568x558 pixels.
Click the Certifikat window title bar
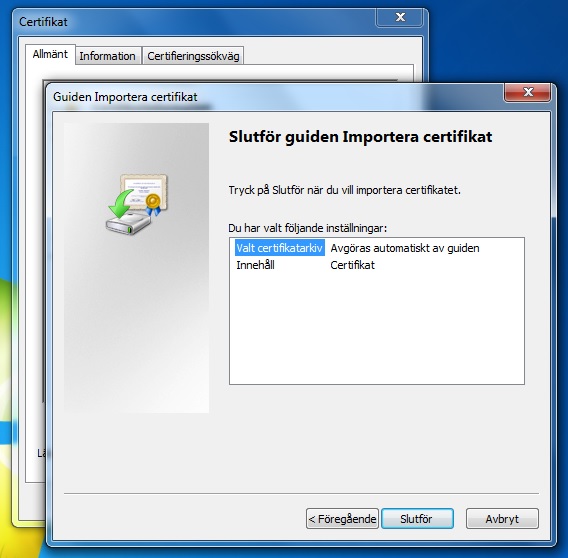coord(196,22)
